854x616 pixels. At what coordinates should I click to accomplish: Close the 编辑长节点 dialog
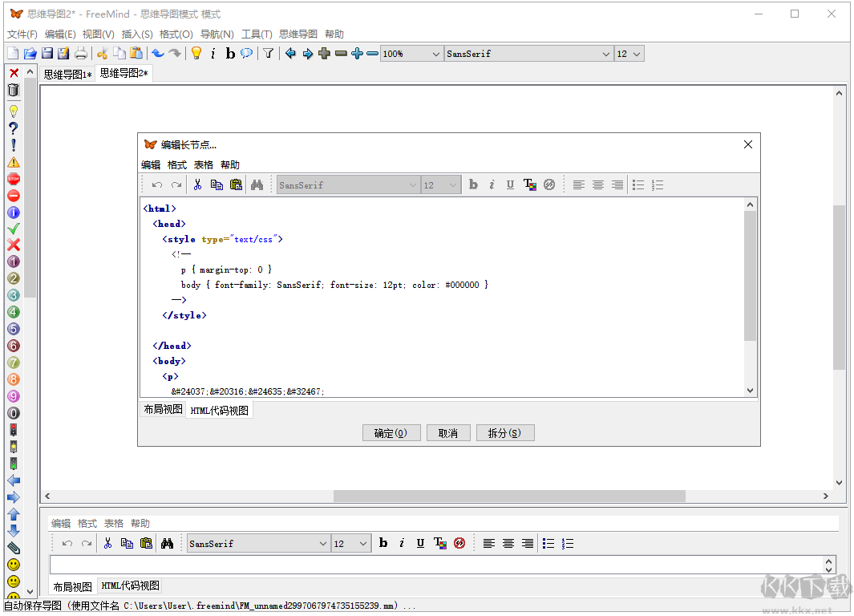click(748, 144)
